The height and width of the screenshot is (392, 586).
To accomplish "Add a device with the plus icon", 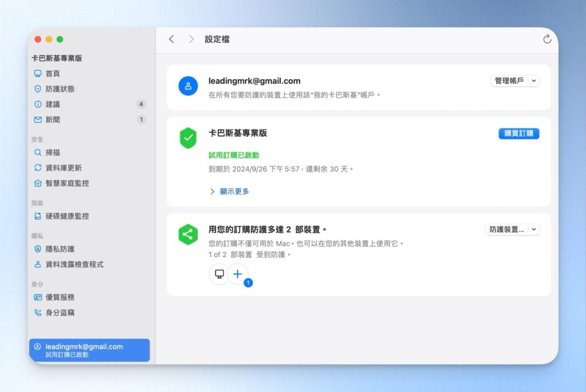I will coord(237,274).
